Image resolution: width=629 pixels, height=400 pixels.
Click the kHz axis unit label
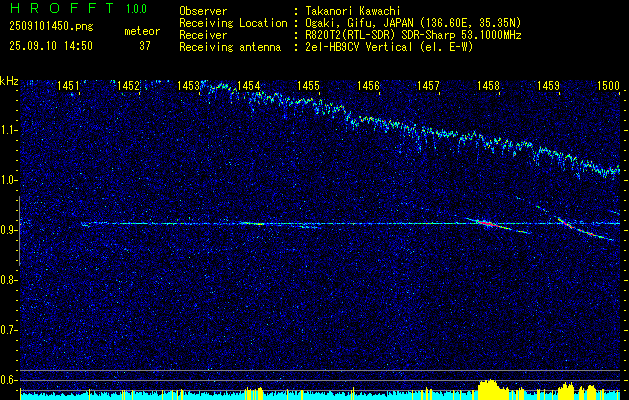point(9,81)
